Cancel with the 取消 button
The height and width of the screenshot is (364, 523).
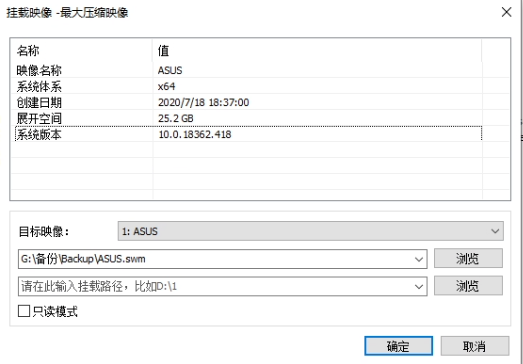click(475, 346)
